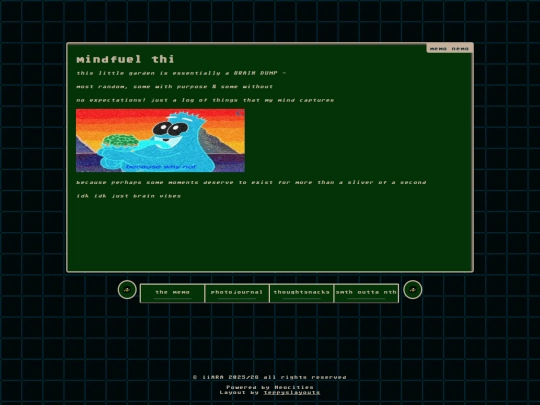The width and height of the screenshot is (540, 405).
Task: Click the right round planet icon
Action: point(413,290)
